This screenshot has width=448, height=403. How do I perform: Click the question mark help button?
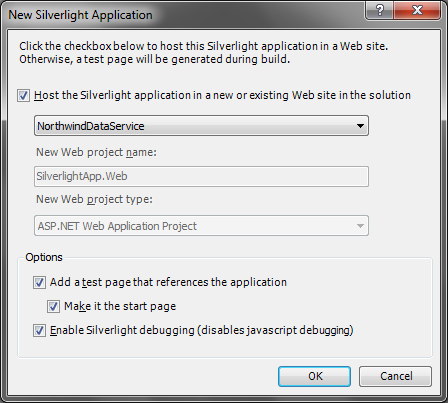pyautogui.click(x=380, y=11)
